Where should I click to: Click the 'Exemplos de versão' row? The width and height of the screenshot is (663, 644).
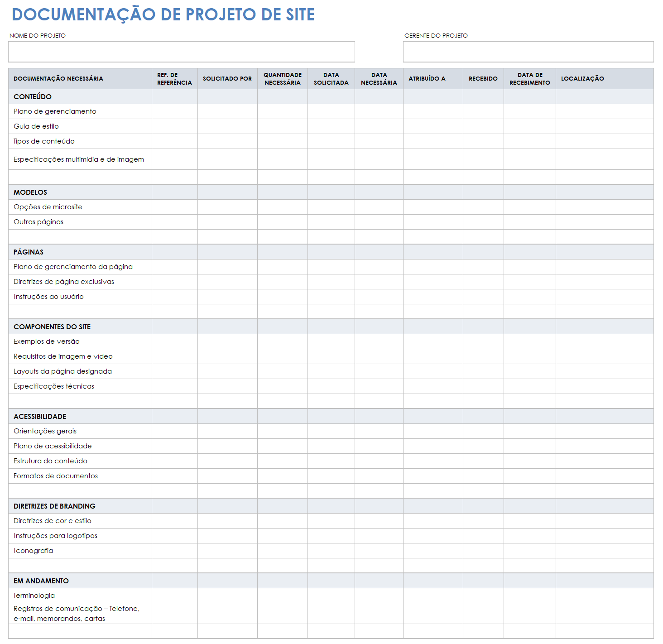tap(331, 341)
